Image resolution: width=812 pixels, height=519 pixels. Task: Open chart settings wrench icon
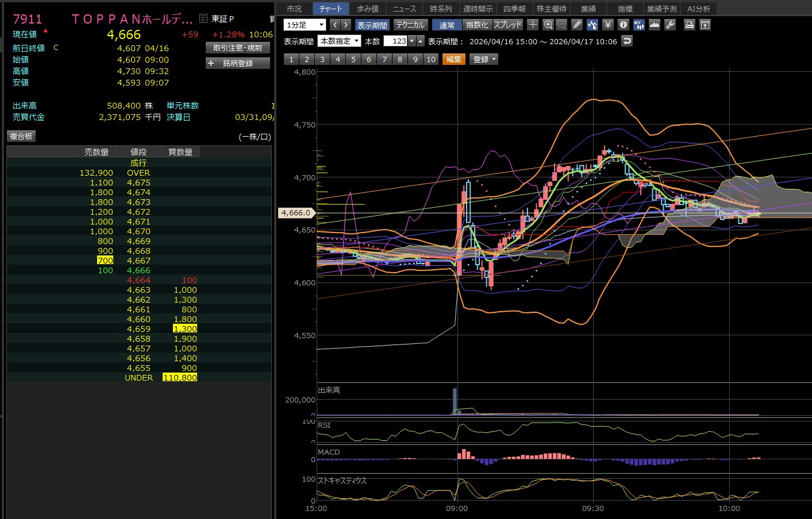pyautogui.click(x=670, y=25)
